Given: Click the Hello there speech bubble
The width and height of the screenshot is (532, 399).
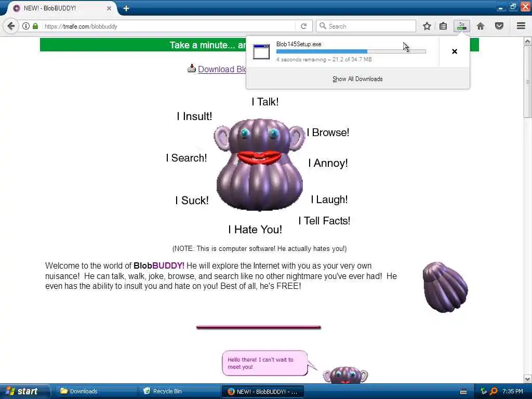Looking at the screenshot, I should 265,363.
